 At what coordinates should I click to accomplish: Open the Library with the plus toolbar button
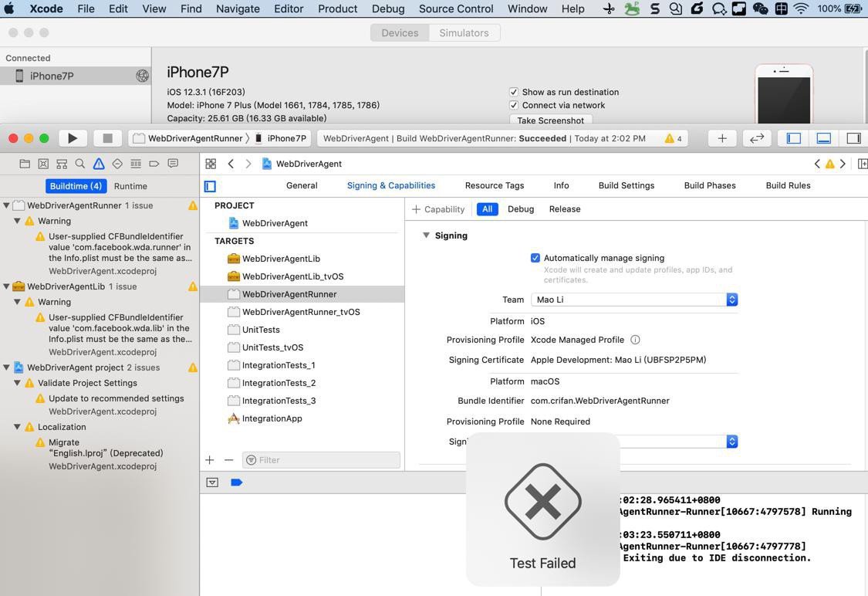(722, 138)
